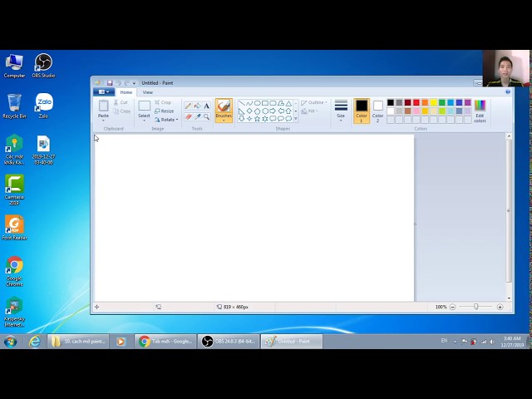Expand the Paste dropdown arrow
Image resolution: width=532 pixels, height=399 pixels.
[103, 121]
